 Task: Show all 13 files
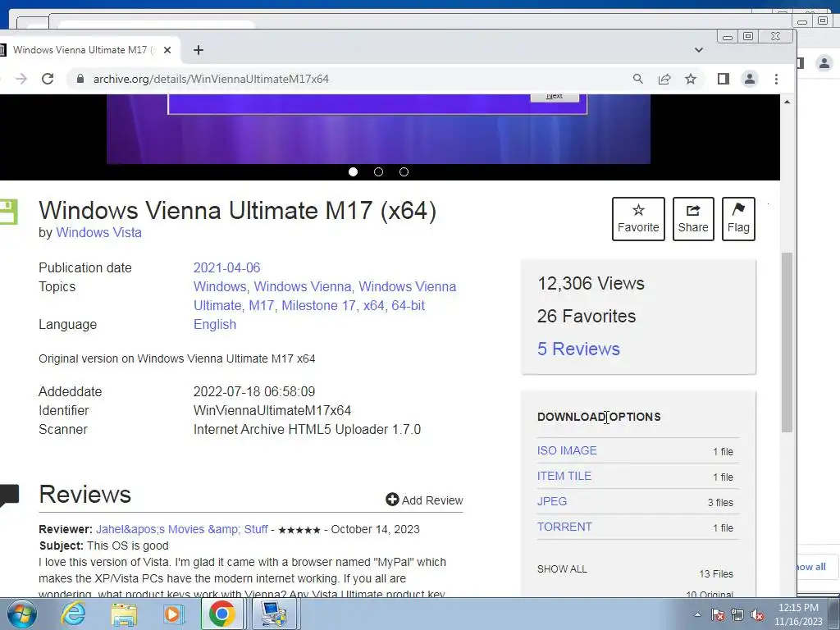click(562, 569)
